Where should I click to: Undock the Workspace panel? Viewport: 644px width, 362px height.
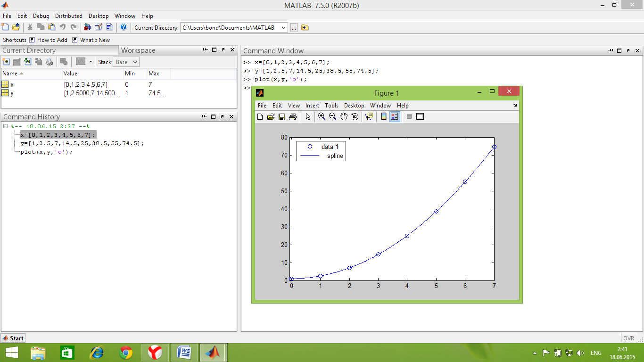[223, 50]
